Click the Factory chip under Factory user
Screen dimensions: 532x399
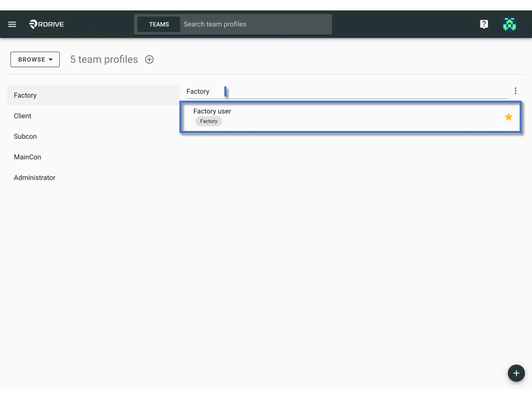point(208,121)
